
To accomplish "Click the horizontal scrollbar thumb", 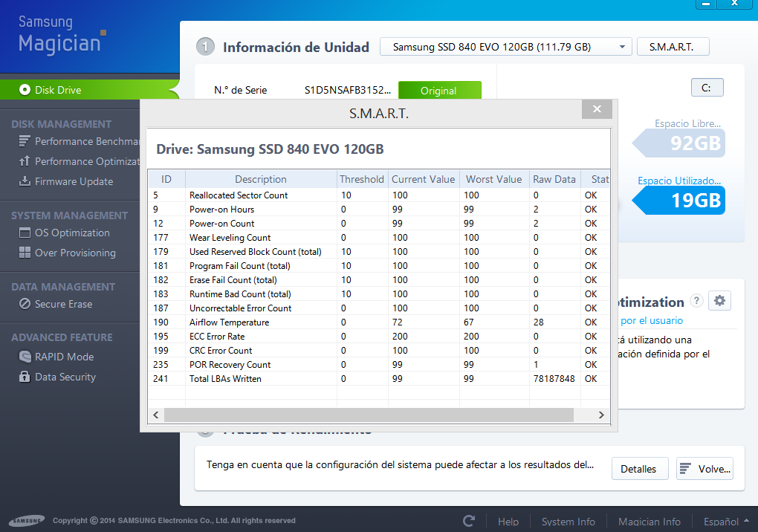I will [x=369, y=415].
